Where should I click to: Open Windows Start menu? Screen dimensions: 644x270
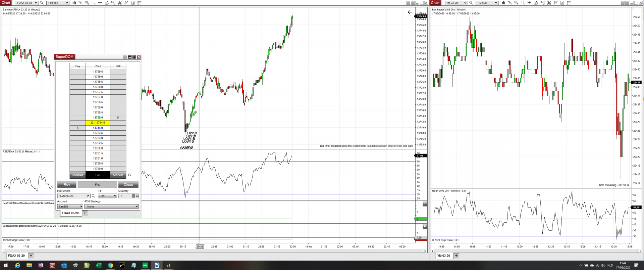coord(5,265)
